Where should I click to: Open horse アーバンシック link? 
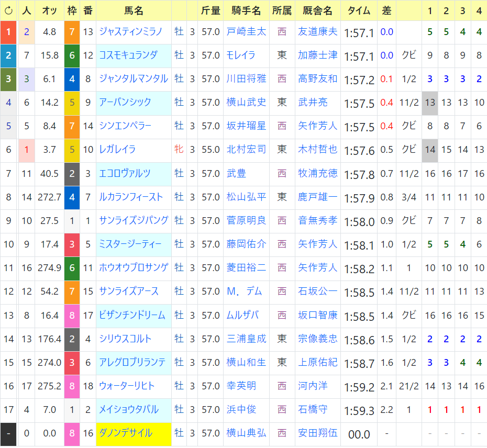point(125,103)
